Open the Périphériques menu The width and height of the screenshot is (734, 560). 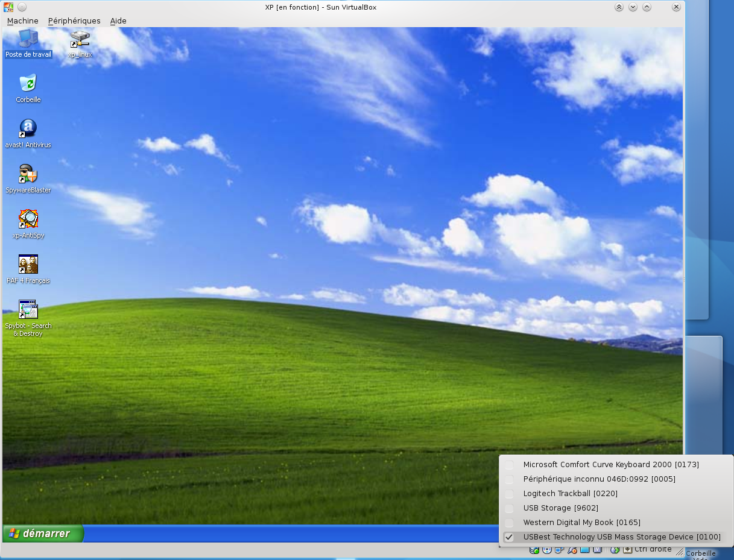pos(74,20)
